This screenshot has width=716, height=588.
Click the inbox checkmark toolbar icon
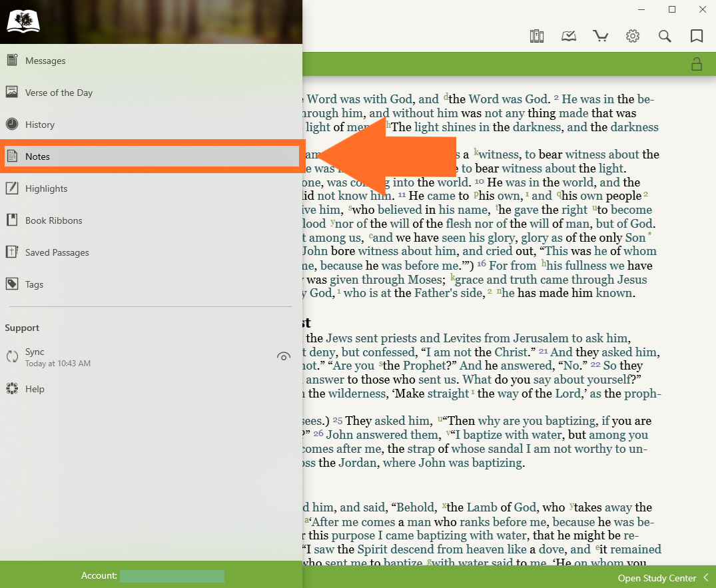pos(569,36)
